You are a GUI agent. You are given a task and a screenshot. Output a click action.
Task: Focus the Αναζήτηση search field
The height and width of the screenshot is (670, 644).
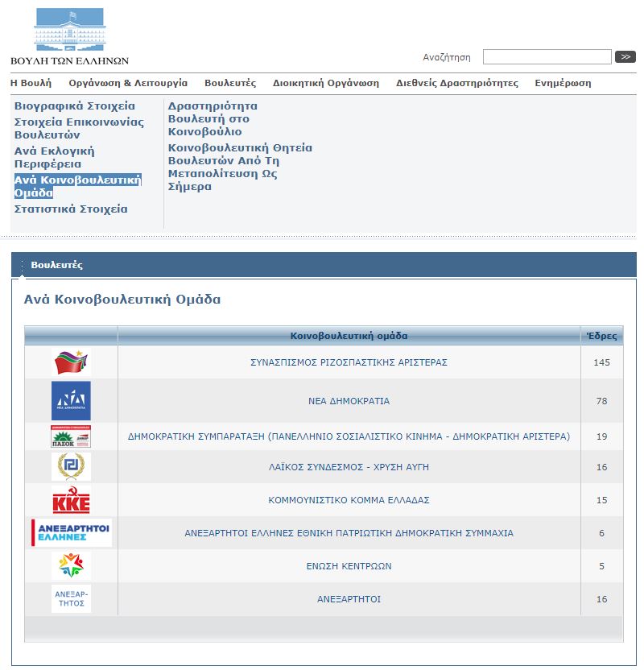pyautogui.click(x=547, y=57)
